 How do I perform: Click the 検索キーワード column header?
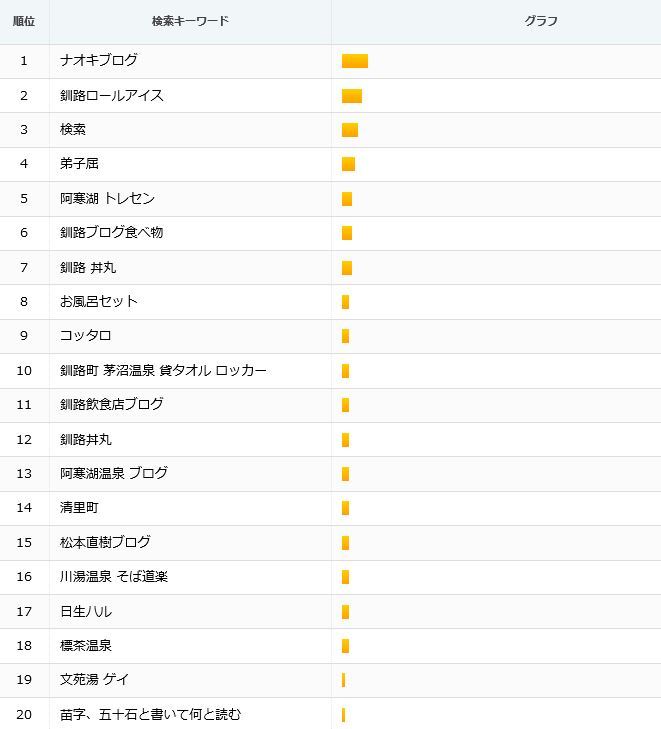(190, 21)
